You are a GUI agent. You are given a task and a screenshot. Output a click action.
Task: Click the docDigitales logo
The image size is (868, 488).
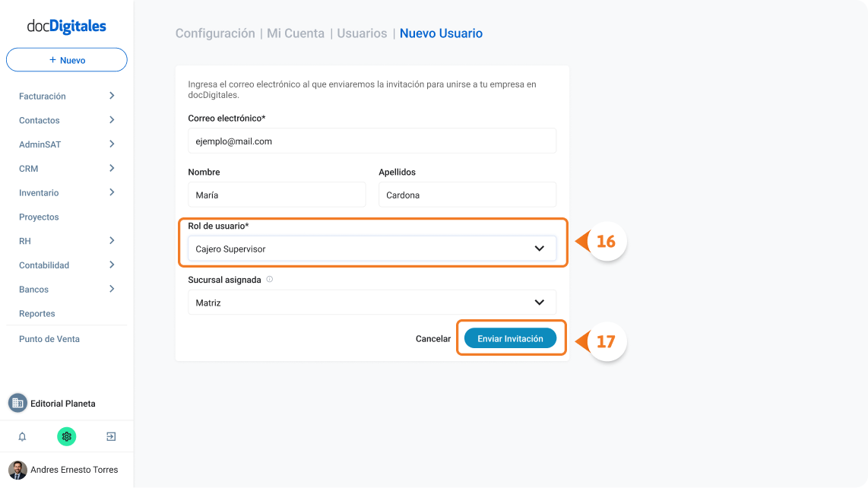(x=66, y=26)
